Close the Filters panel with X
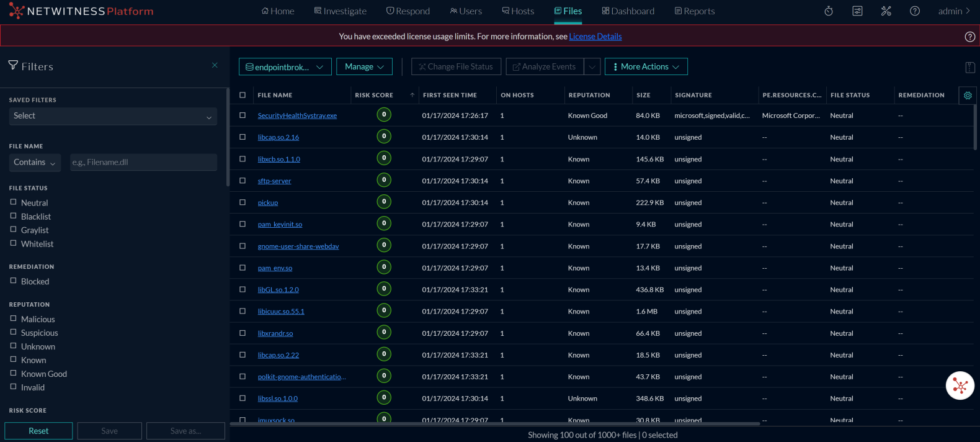The height and width of the screenshot is (442, 980). pos(215,65)
